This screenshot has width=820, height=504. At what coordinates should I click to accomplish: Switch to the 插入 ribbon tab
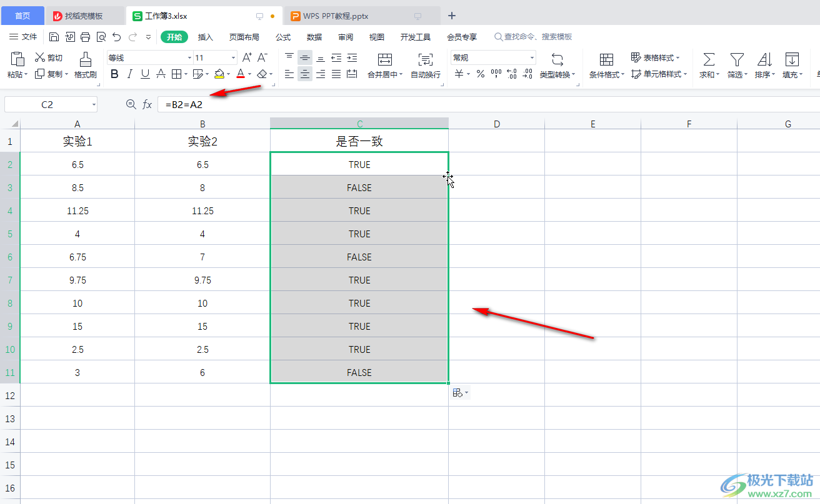(206, 37)
